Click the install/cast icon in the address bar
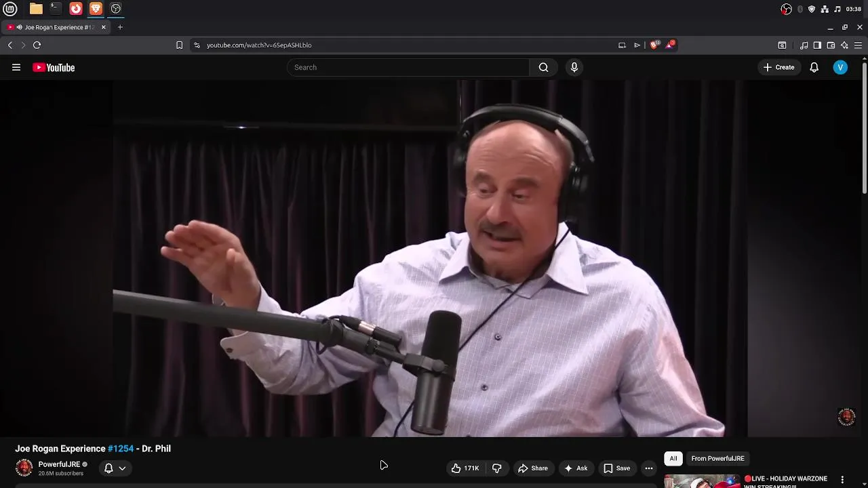 [622, 45]
